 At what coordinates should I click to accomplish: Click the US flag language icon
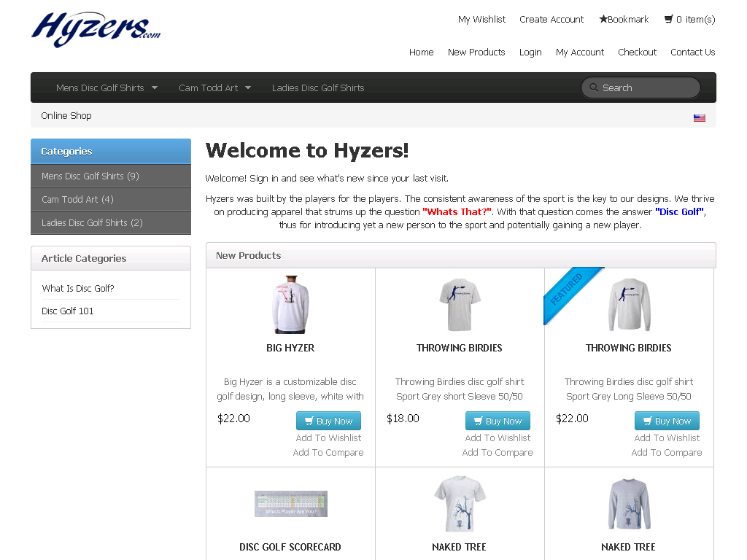[699, 118]
